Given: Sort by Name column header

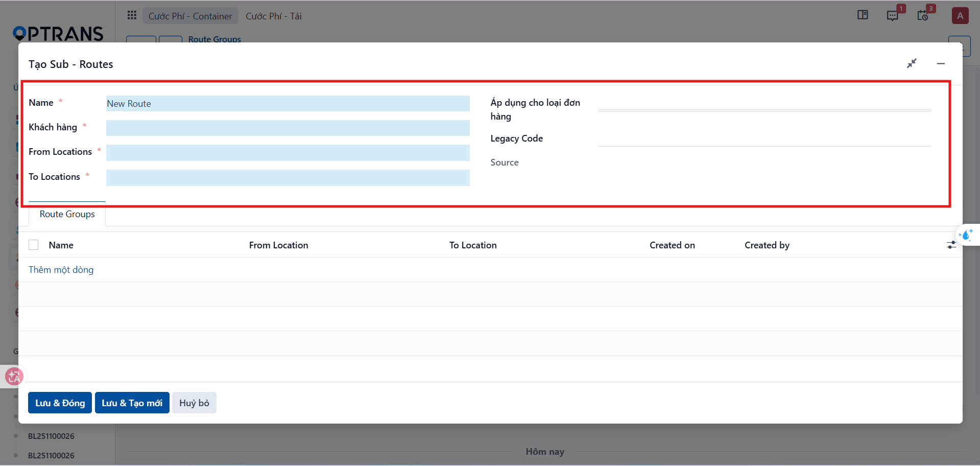Looking at the screenshot, I should (61, 245).
